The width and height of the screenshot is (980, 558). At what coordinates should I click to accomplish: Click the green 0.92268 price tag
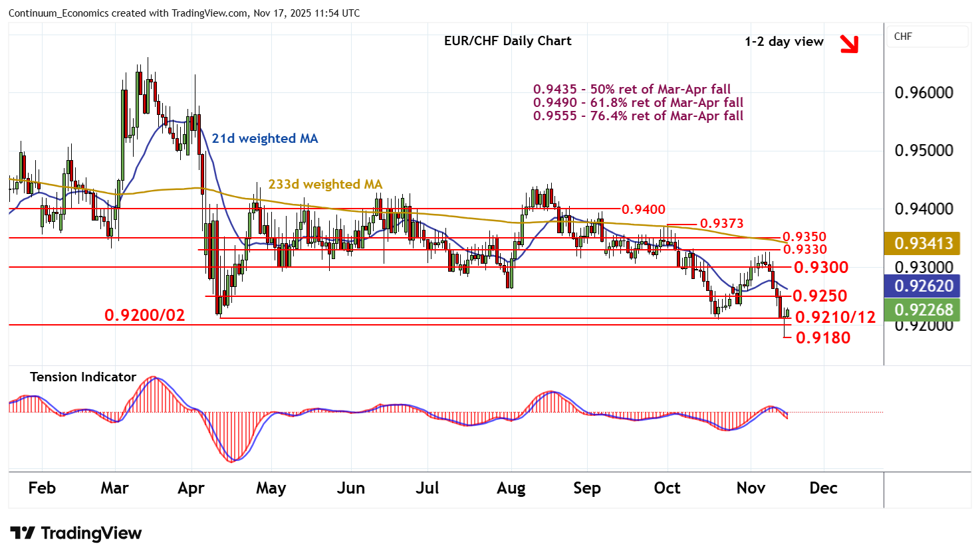click(x=923, y=310)
